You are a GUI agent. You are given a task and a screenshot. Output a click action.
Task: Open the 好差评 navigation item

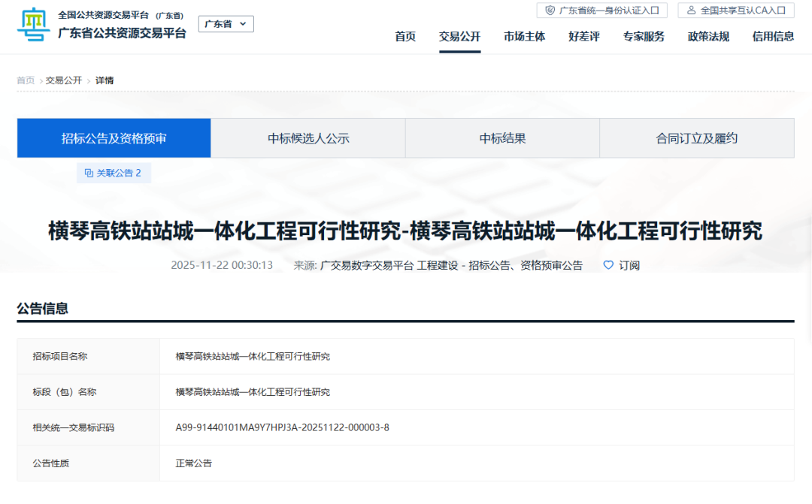click(x=583, y=36)
